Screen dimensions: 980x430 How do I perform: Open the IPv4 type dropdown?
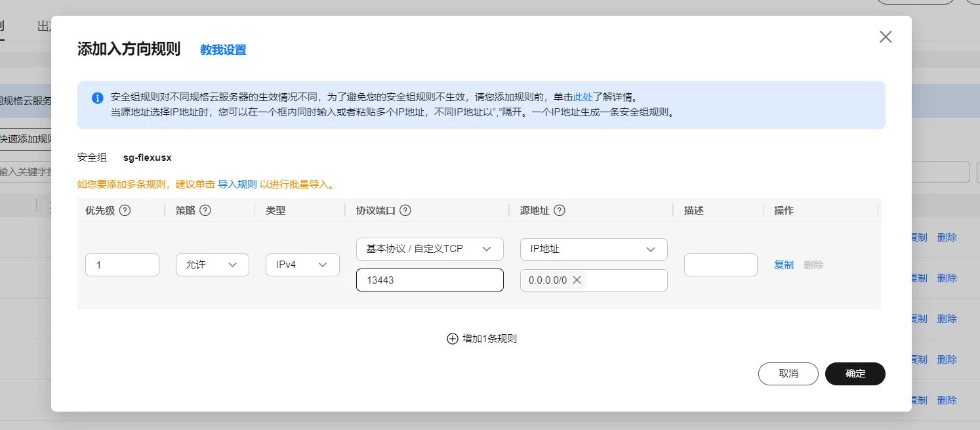click(302, 265)
